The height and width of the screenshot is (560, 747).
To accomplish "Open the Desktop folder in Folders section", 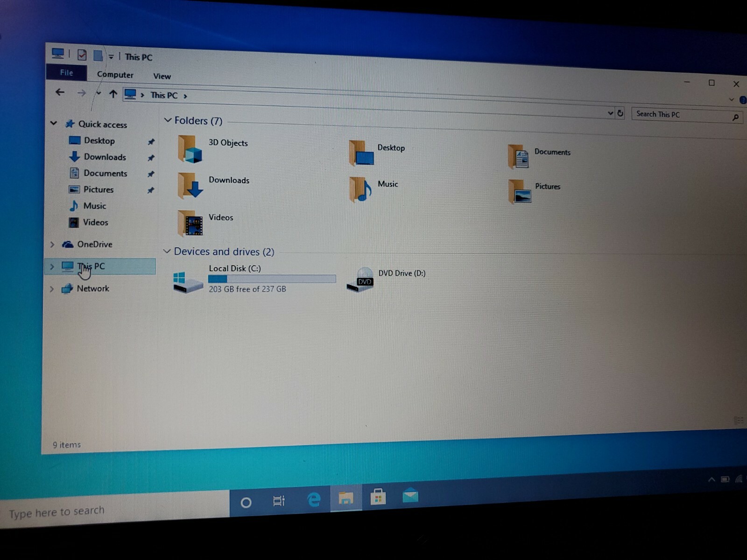I will 376,153.
